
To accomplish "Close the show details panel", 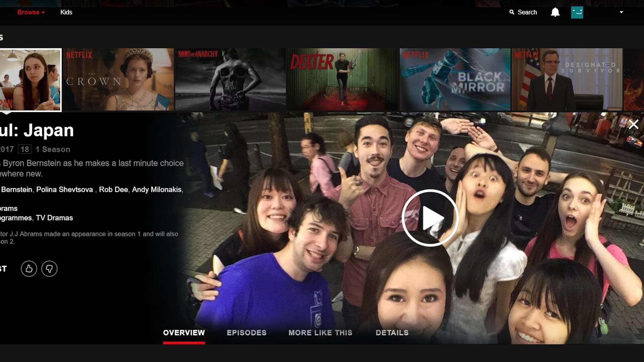I will (x=633, y=124).
